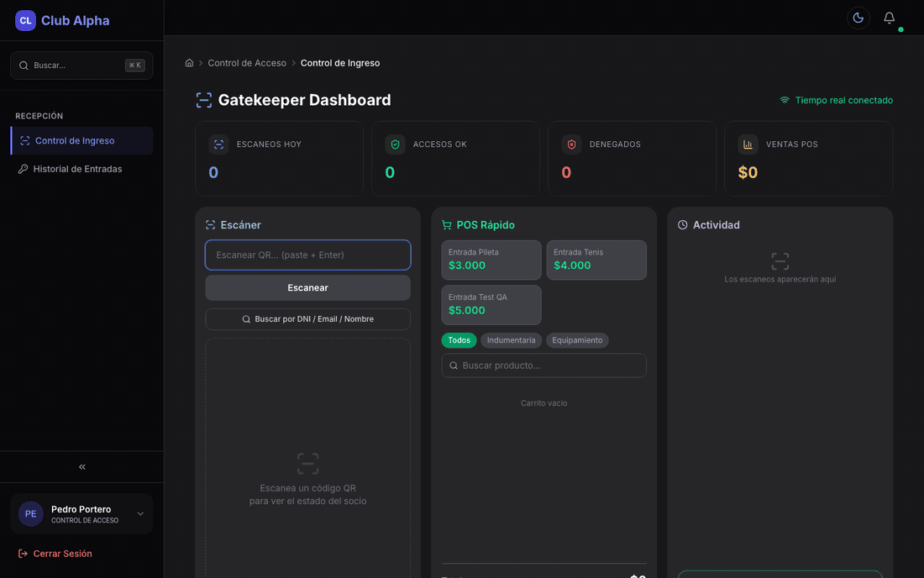The height and width of the screenshot is (578, 924).
Task: Click Los escaneos aparecerán aquí text
Action: 780,279
